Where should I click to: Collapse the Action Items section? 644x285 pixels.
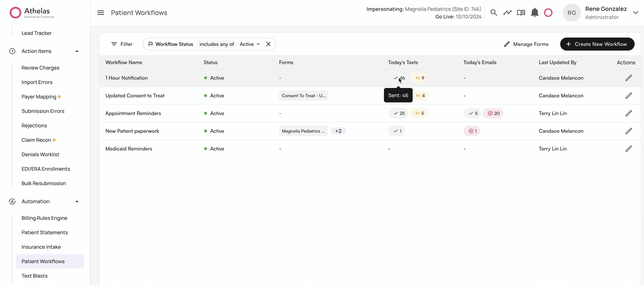(x=77, y=51)
